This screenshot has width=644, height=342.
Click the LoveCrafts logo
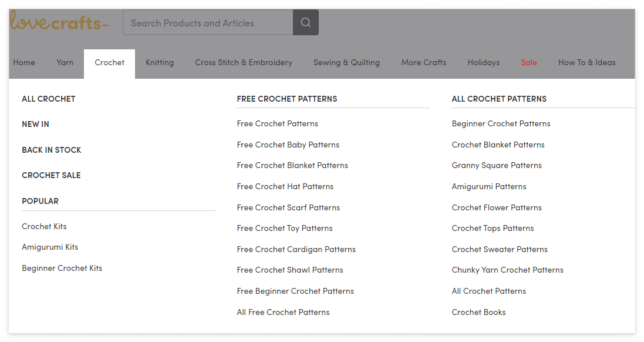pyautogui.click(x=59, y=22)
